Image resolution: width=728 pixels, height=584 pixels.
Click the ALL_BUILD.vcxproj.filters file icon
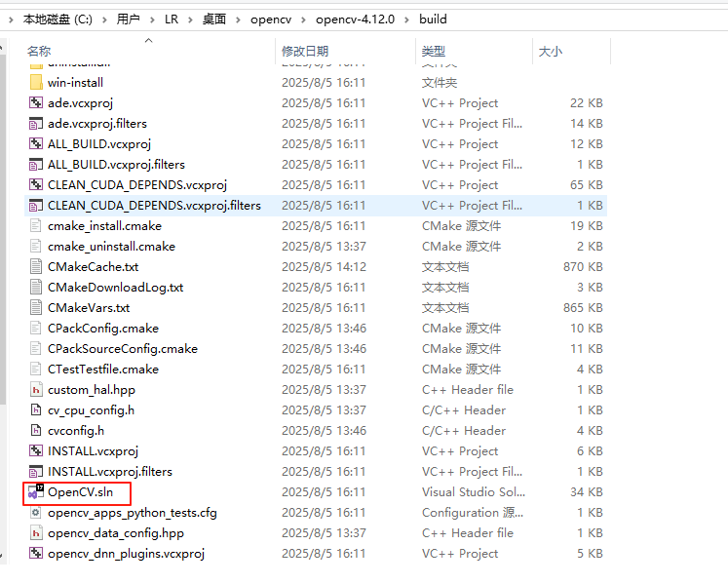pos(36,165)
